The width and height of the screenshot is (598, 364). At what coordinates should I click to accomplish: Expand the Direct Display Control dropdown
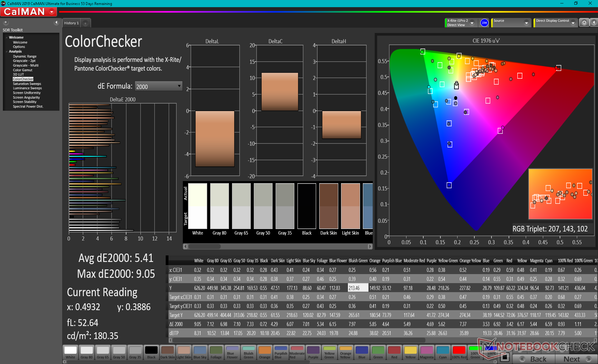pyautogui.click(x=573, y=23)
